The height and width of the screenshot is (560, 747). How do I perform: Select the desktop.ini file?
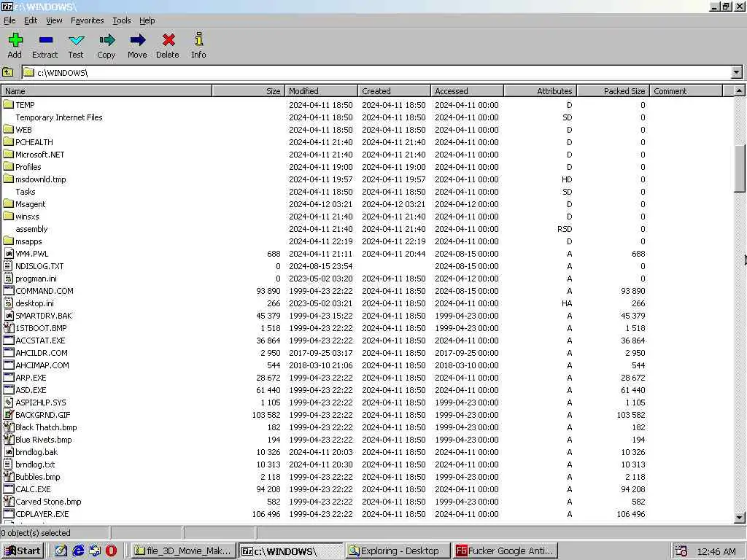(x=34, y=303)
